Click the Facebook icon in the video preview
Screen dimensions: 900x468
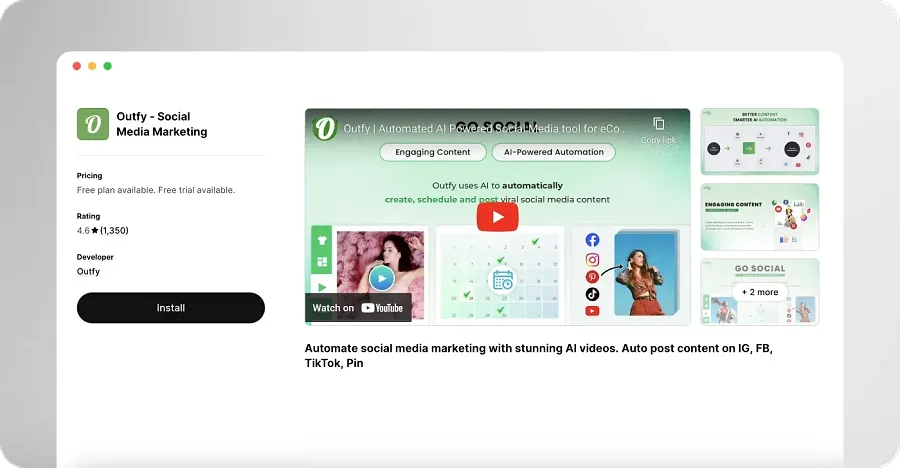point(592,240)
